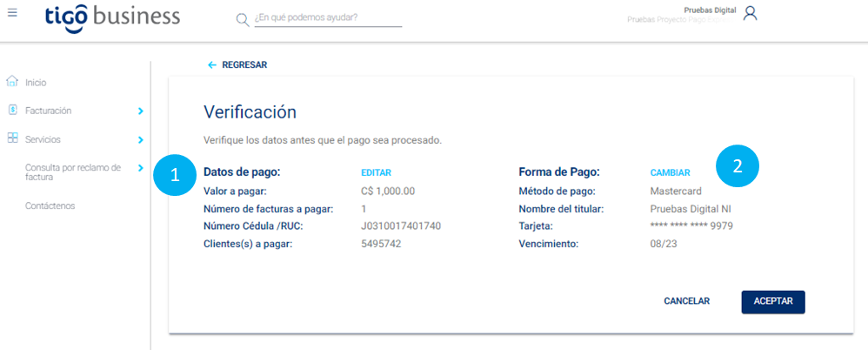Click the Inicio home icon
Image resolution: width=868 pixels, height=350 pixels.
(x=12, y=82)
